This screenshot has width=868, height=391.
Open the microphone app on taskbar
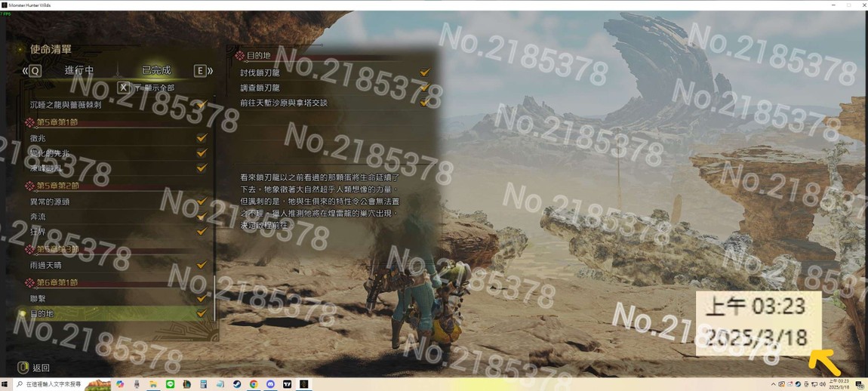[x=136, y=383]
